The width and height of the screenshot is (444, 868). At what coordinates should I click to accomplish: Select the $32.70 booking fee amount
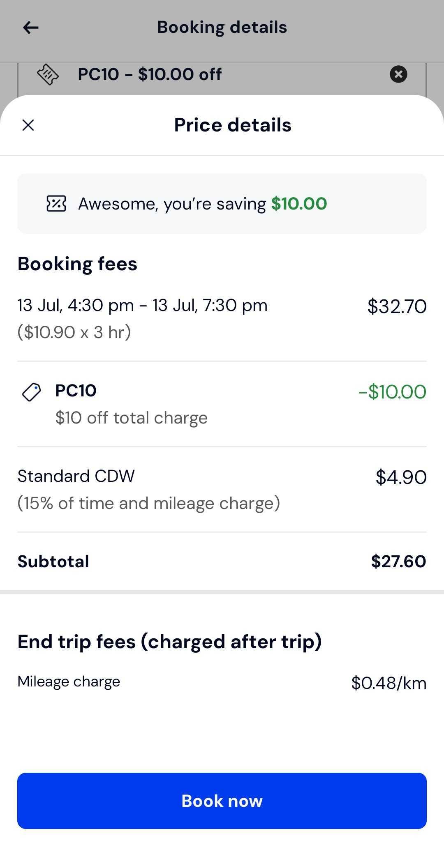(x=397, y=306)
